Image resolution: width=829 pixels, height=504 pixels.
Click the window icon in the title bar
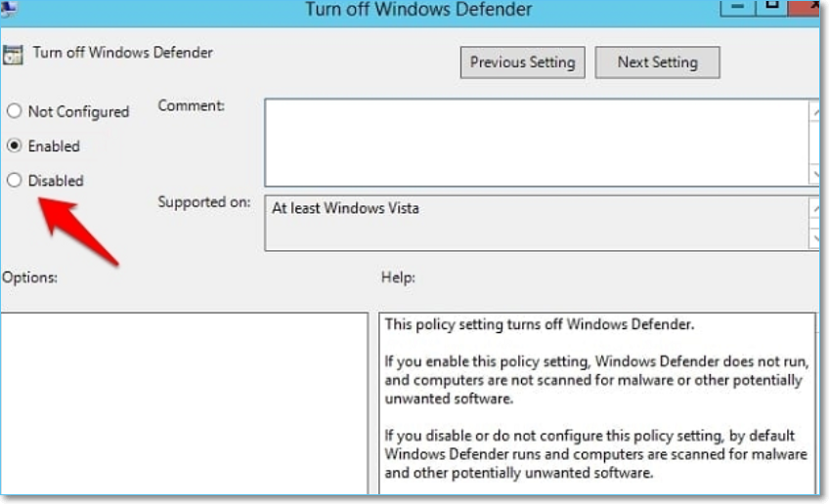click(9, 9)
